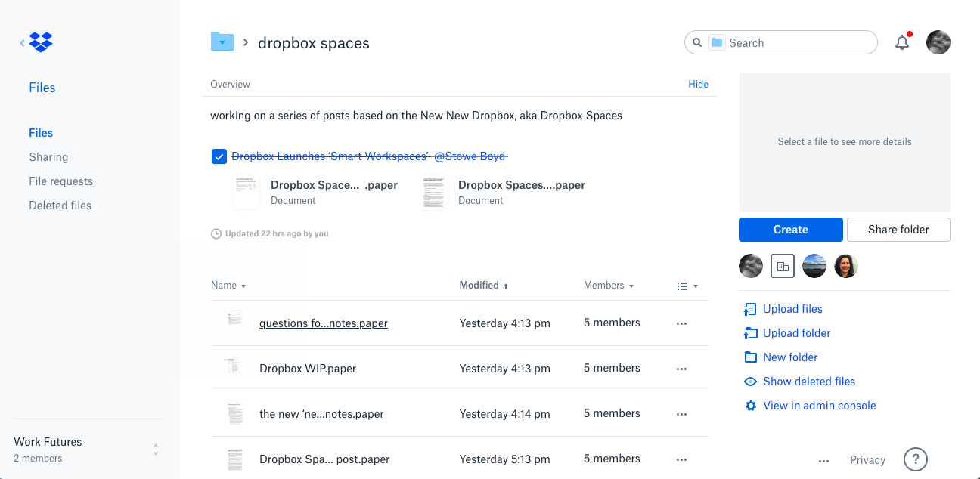Go to the Sharing section
This screenshot has height=479, width=980.
[x=48, y=157]
